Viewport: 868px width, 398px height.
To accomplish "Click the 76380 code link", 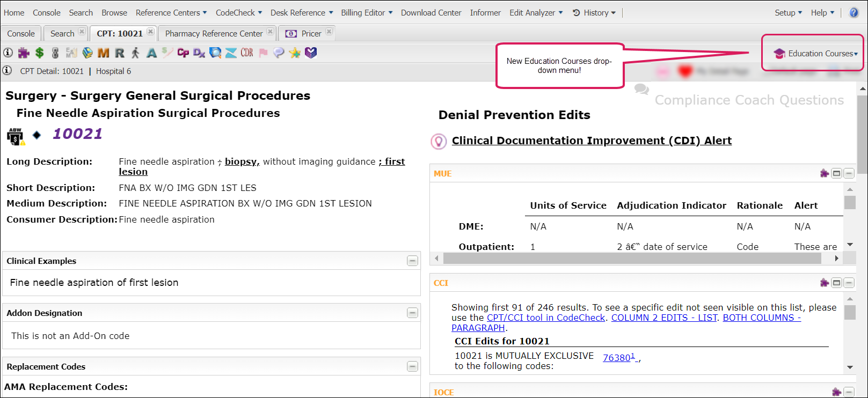I will tap(617, 358).
